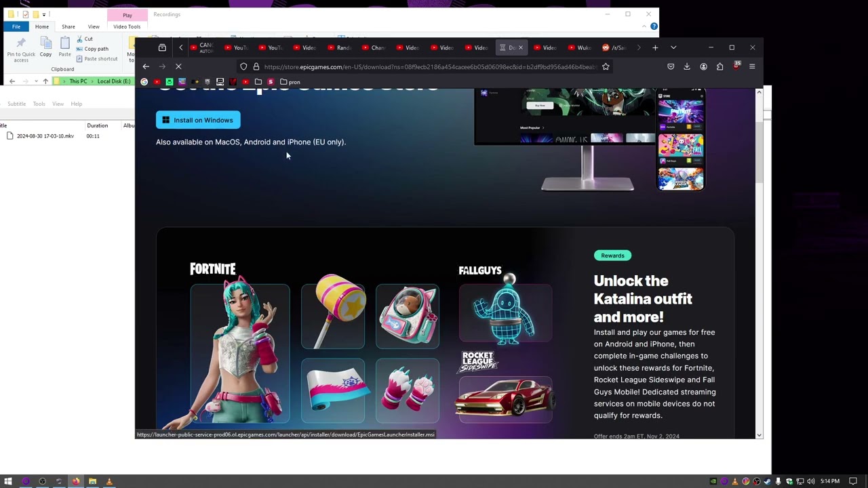
Task: Open File tab in File Explorer
Action: tap(16, 26)
